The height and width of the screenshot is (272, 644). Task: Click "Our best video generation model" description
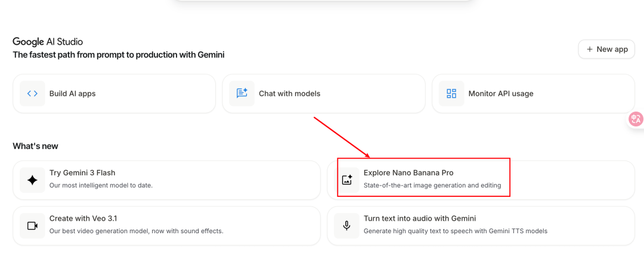(137, 231)
